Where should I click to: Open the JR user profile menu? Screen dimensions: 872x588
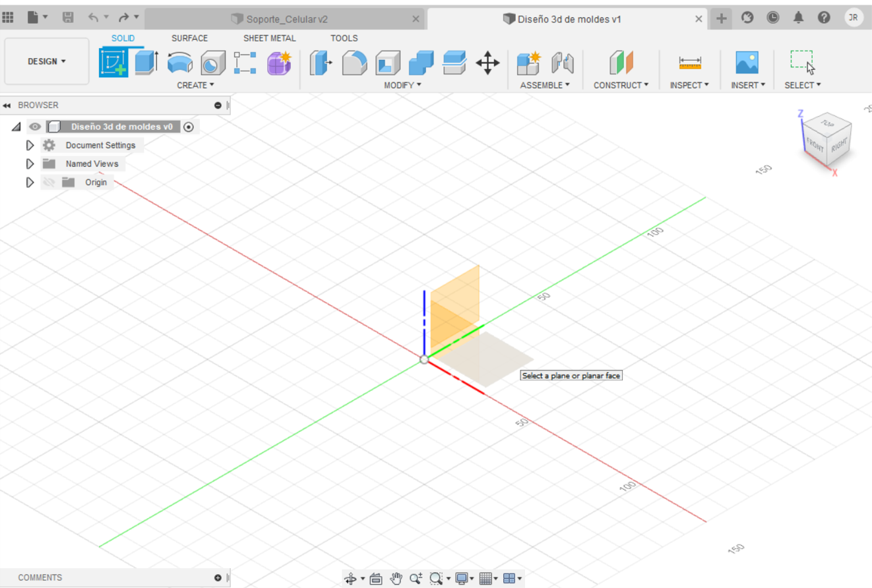pyautogui.click(x=854, y=18)
